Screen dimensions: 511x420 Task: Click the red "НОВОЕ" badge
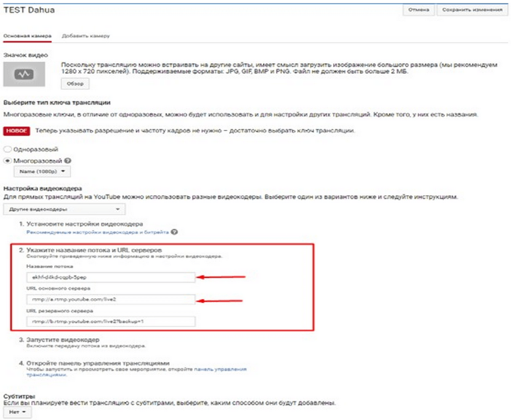tap(17, 131)
